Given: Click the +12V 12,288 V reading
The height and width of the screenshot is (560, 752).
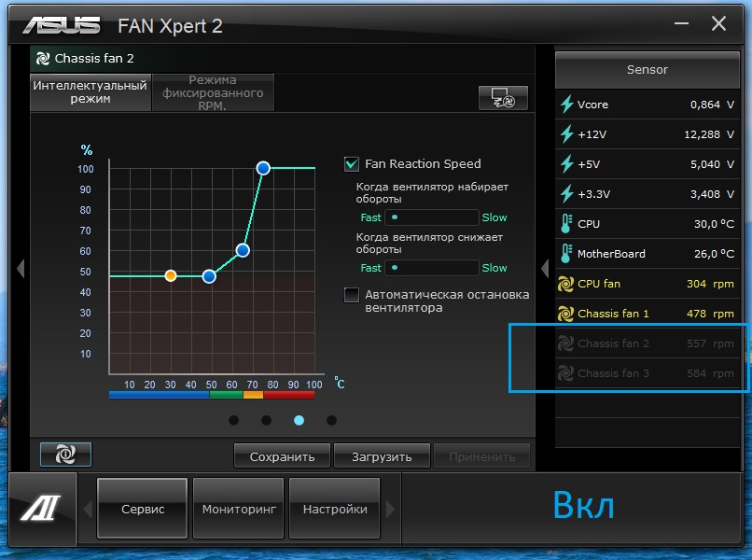Looking at the screenshot, I should (x=709, y=134).
